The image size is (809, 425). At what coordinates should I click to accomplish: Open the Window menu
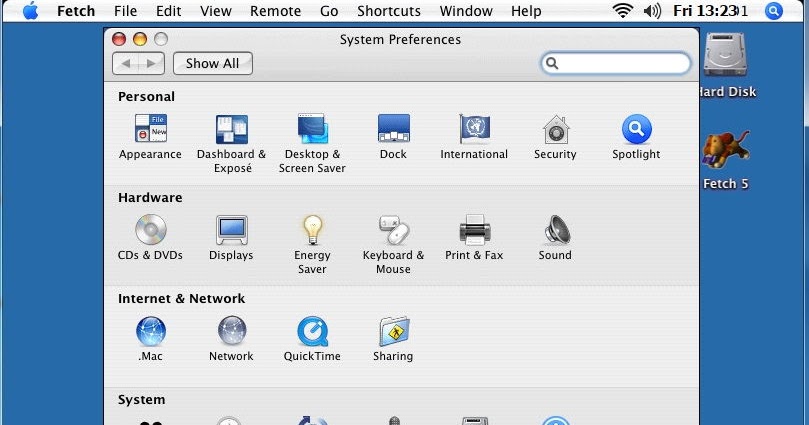pyautogui.click(x=466, y=11)
